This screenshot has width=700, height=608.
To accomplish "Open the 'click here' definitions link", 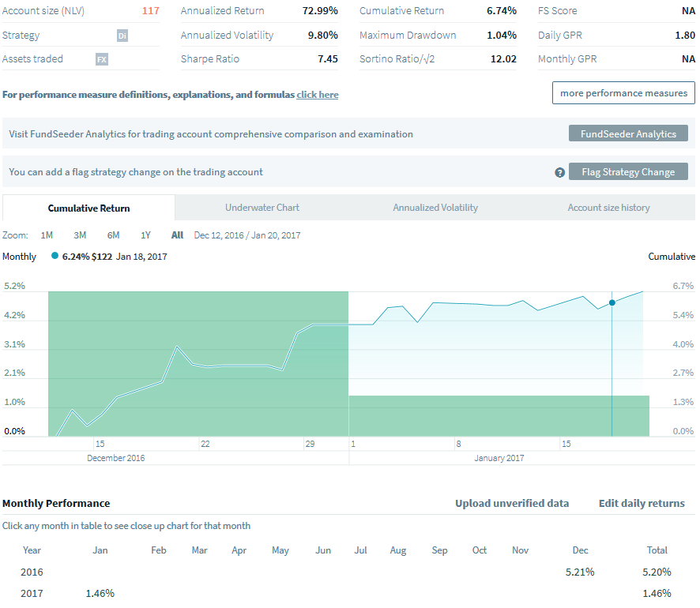I will coord(317,95).
